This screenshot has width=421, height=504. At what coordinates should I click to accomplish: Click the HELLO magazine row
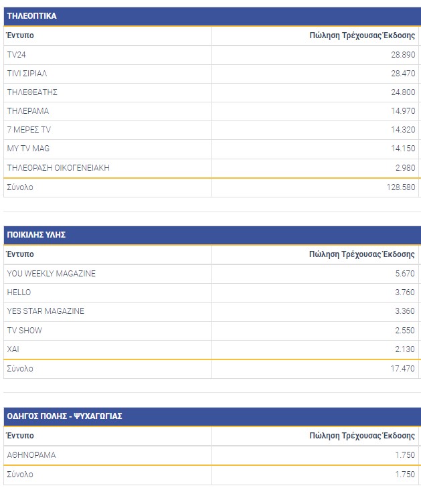(x=19, y=292)
